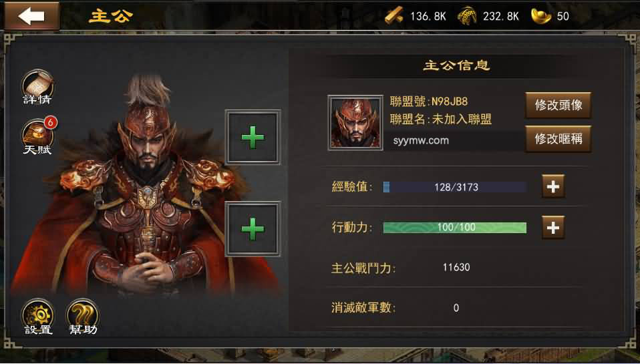Click the syymw.com nickname field
The image size is (640, 364).
tap(454, 141)
